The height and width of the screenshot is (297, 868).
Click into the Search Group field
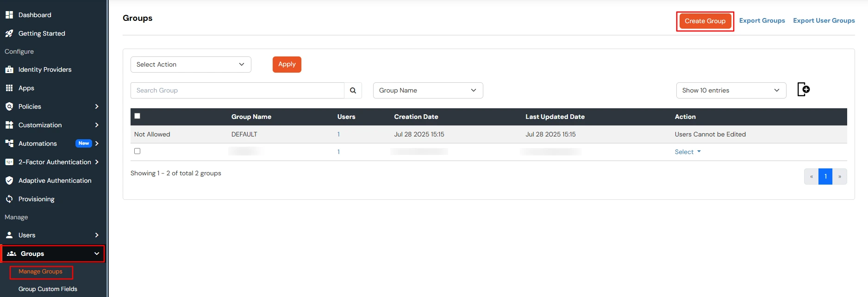click(237, 90)
